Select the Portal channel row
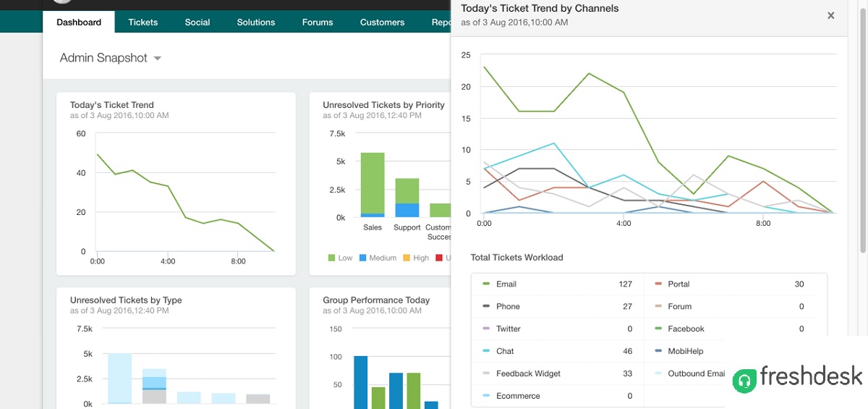 click(735, 284)
